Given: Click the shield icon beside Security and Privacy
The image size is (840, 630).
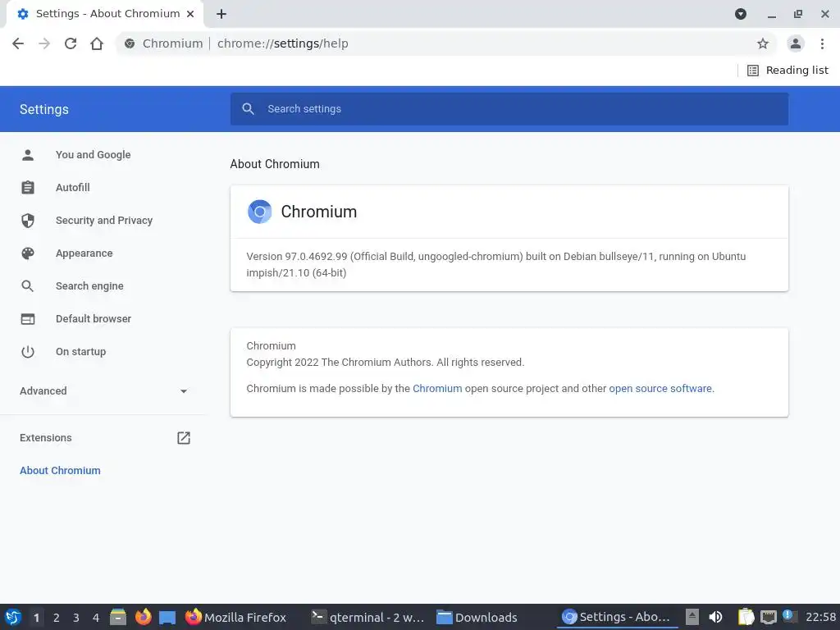Looking at the screenshot, I should click(28, 220).
